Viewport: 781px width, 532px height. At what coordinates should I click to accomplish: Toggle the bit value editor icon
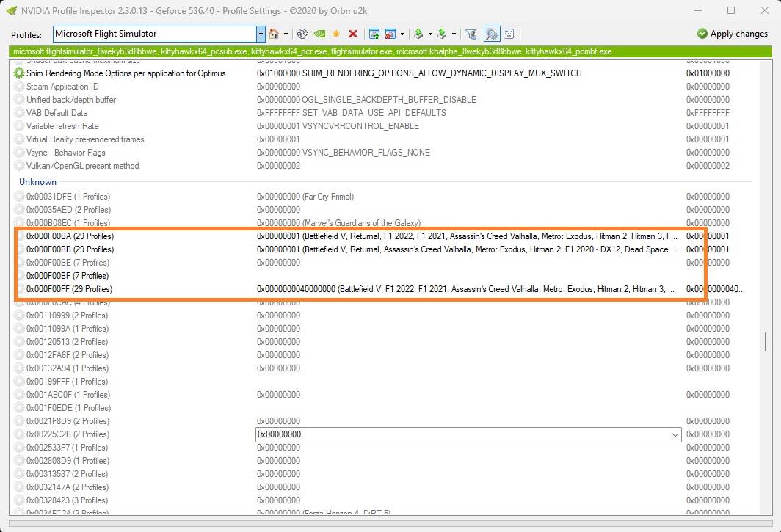click(x=509, y=34)
